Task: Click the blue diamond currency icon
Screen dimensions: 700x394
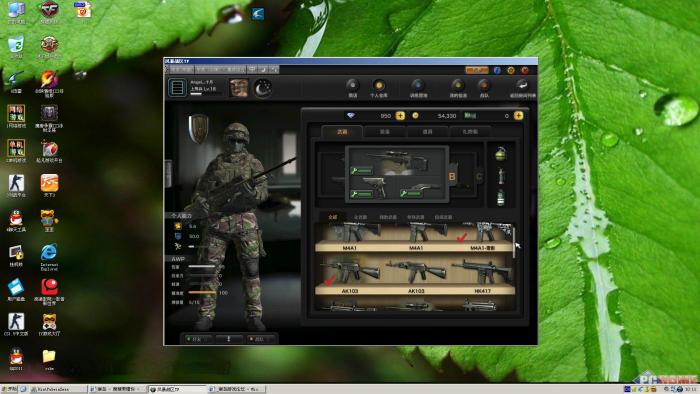Action: [351, 116]
